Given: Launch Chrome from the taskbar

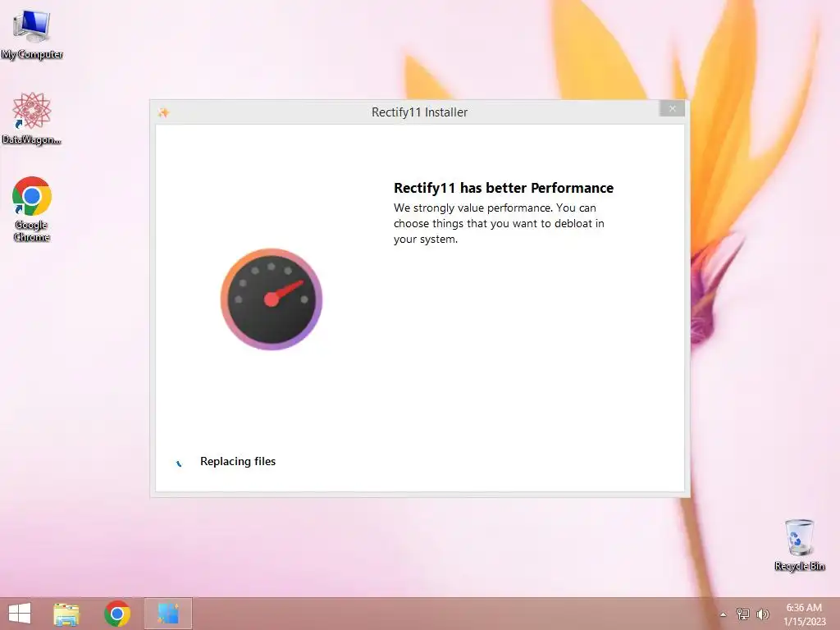Looking at the screenshot, I should pos(117,614).
